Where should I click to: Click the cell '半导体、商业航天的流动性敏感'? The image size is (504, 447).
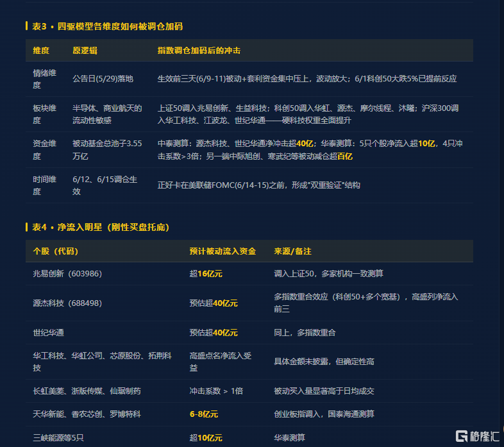coord(107,114)
